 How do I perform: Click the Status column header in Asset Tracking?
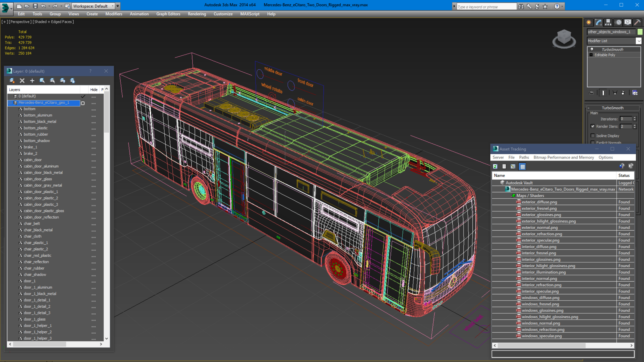[624, 176]
